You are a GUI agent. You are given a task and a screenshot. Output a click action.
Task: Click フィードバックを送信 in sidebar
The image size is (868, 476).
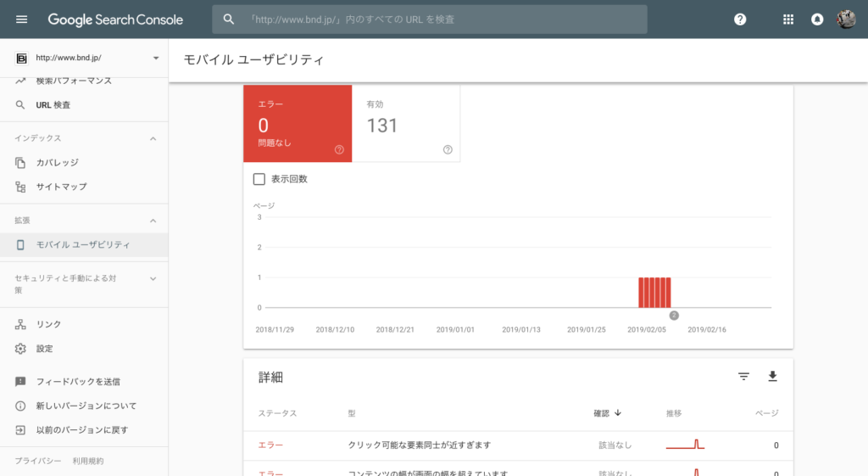(77, 382)
